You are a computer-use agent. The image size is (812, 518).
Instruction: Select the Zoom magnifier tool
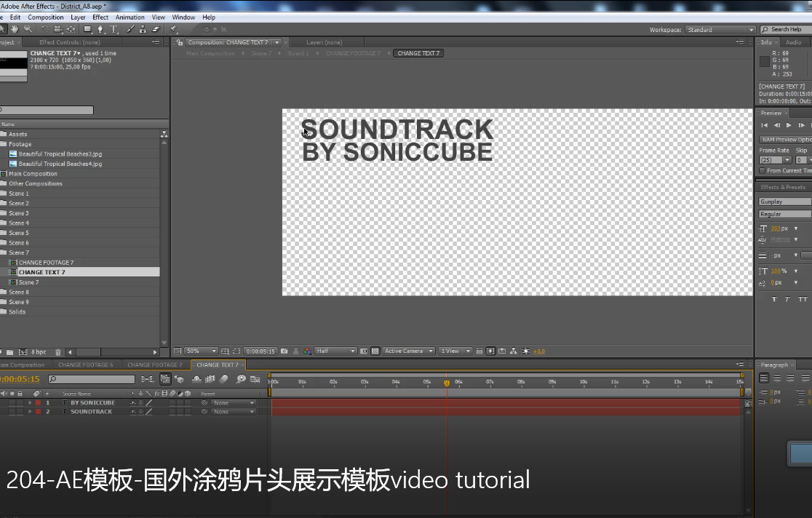pyautogui.click(x=28, y=29)
